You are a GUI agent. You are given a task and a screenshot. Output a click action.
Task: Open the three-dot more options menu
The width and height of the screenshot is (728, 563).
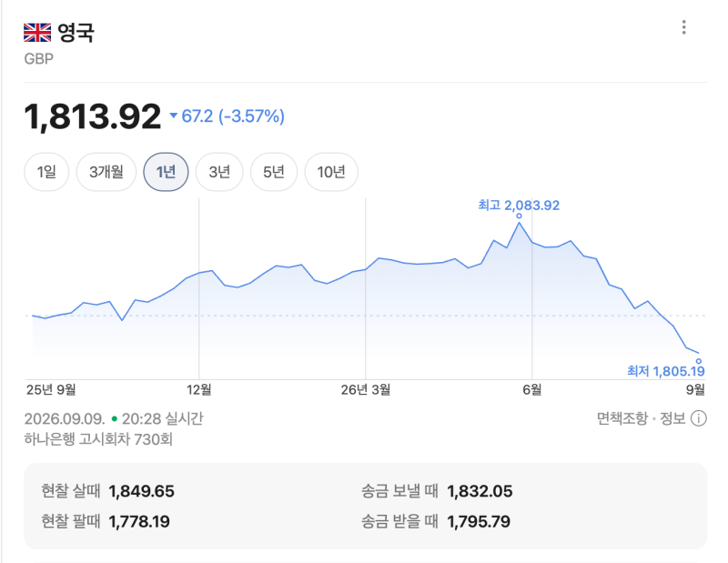pyautogui.click(x=683, y=27)
